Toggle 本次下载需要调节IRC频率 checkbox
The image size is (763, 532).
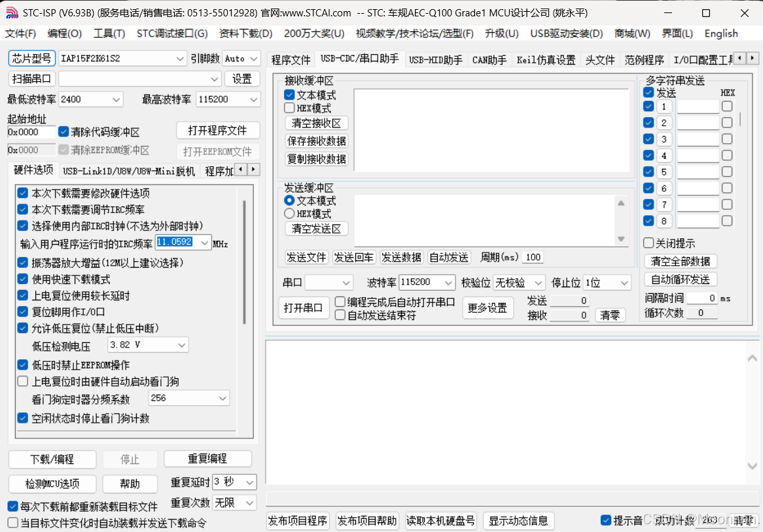pos(22,210)
